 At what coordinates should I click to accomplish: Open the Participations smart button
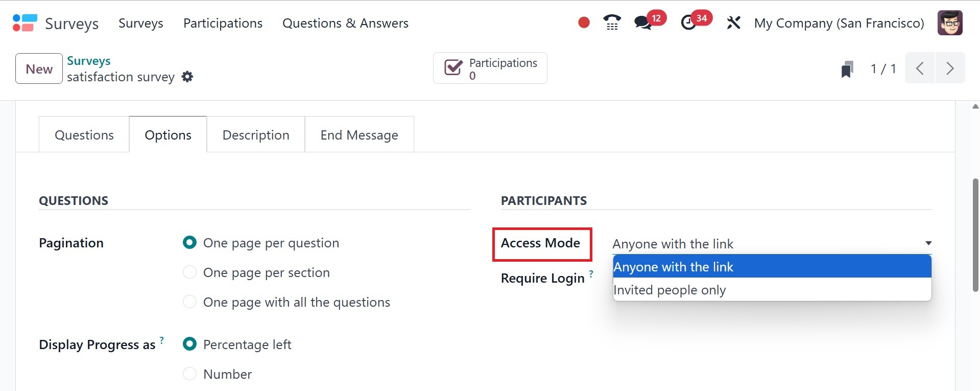[x=490, y=68]
